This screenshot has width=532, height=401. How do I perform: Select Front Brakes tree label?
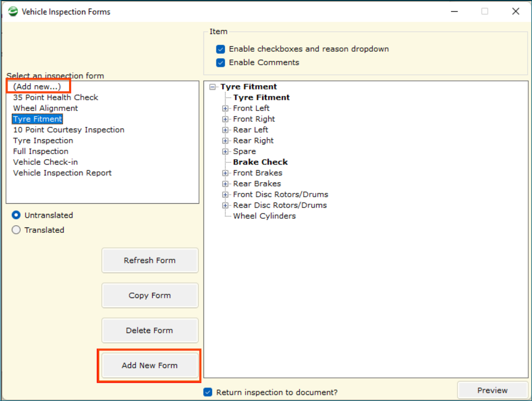[x=257, y=173]
